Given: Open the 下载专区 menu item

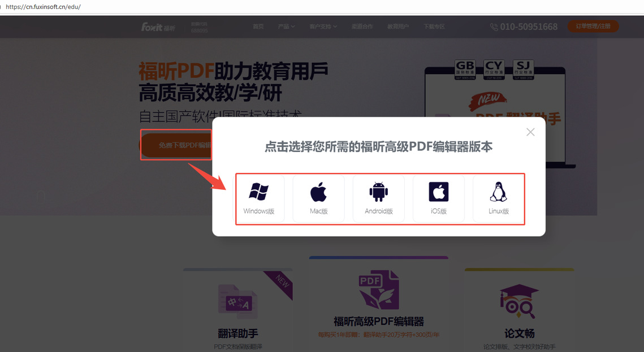Looking at the screenshot, I should [434, 26].
